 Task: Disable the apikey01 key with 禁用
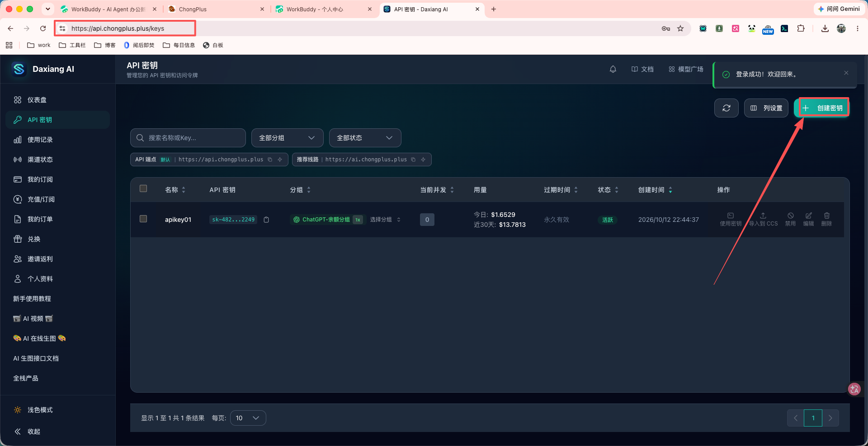(790, 219)
